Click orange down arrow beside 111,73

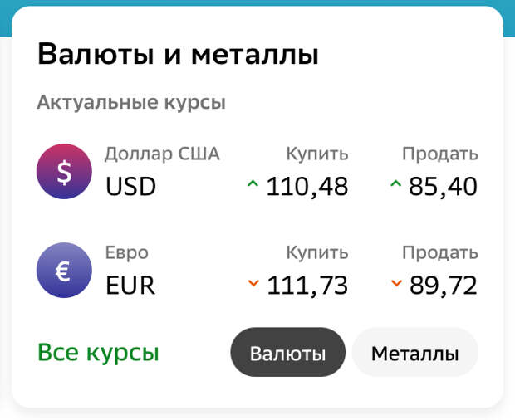pyautogui.click(x=253, y=283)
